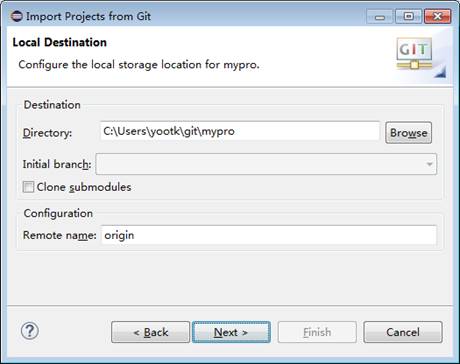Click the Clone submodules label
Screen dimensions: 460x364
84,187
